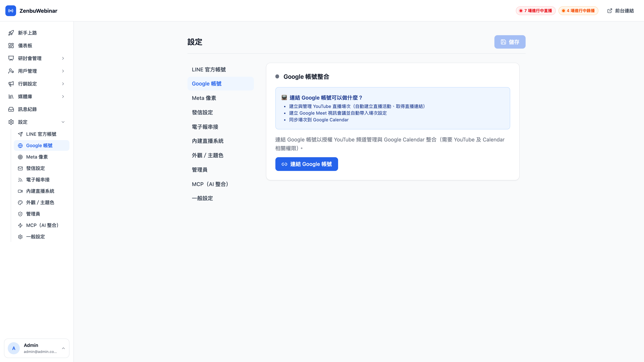
Task: Open the 前台連結 link
Action: (621, 11)
